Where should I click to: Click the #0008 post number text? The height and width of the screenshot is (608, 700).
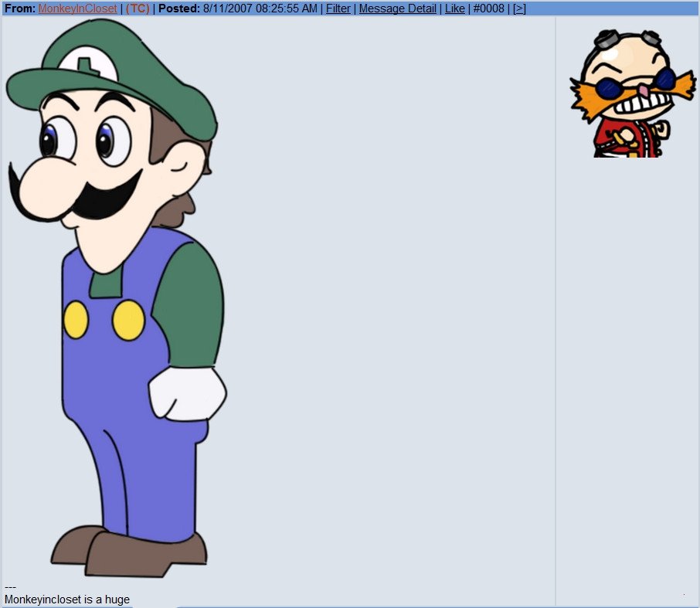(x=488, y=8)
